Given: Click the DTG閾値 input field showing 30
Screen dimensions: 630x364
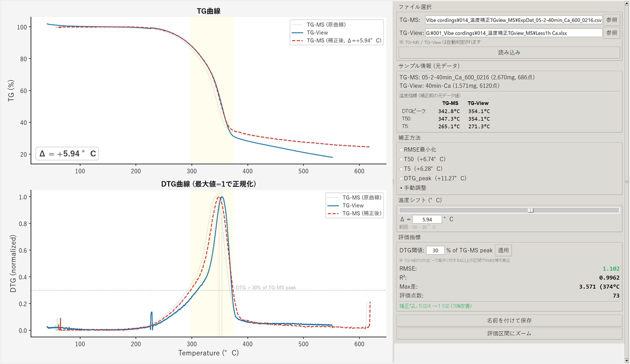Looking at the screenshot, I should (435, 250).
